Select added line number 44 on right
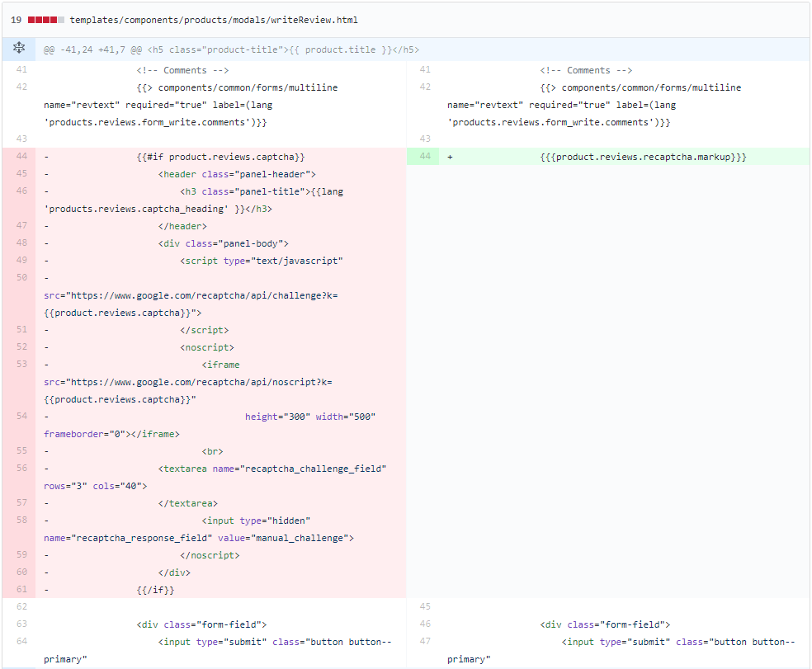Image resolution: width=812 pixels, height=669 pixels. 425,157
